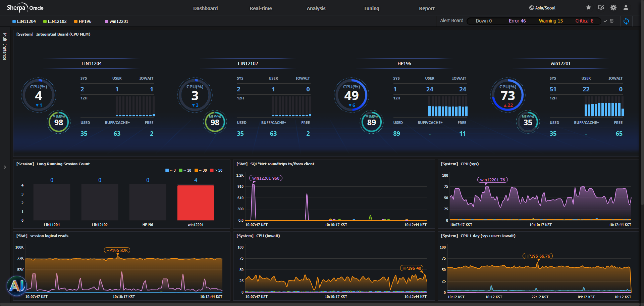Click the alert acknowledge checkmark icon
This screenshot has width=644, height=306.
(x=605, y=21)
